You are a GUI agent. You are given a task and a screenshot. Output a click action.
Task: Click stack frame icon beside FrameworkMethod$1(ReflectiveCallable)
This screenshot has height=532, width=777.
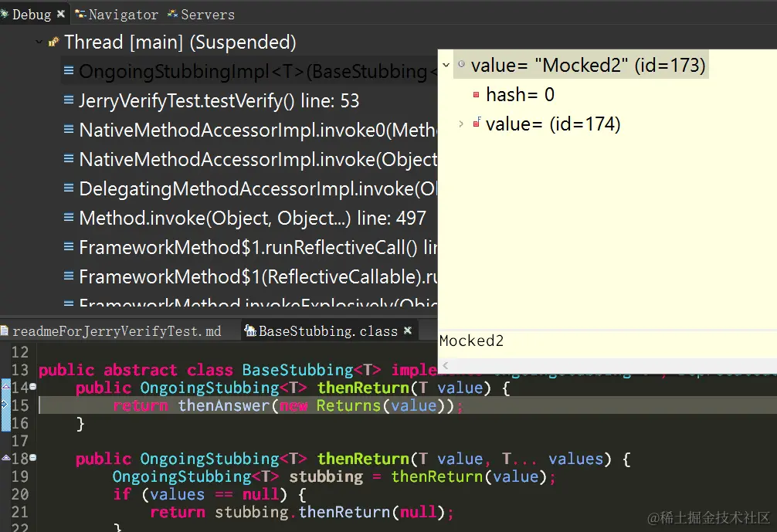[x=69, y=276]
